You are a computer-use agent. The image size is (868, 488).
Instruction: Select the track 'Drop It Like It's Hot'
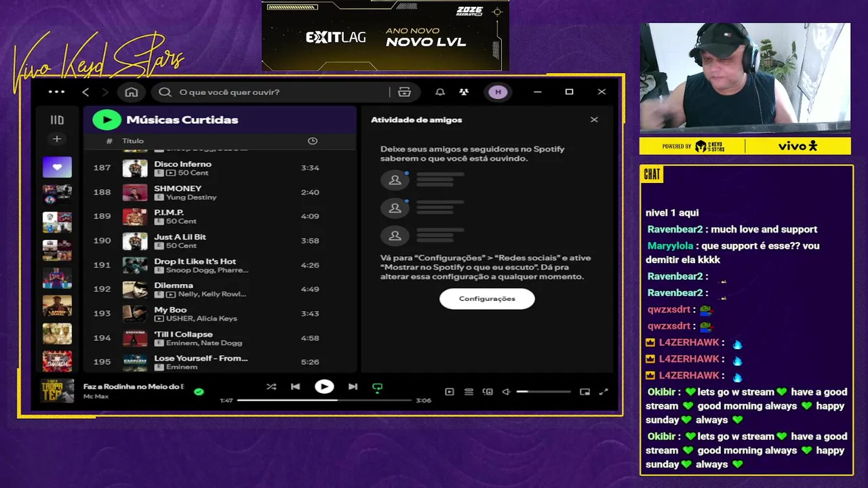[x=195, y=262]
